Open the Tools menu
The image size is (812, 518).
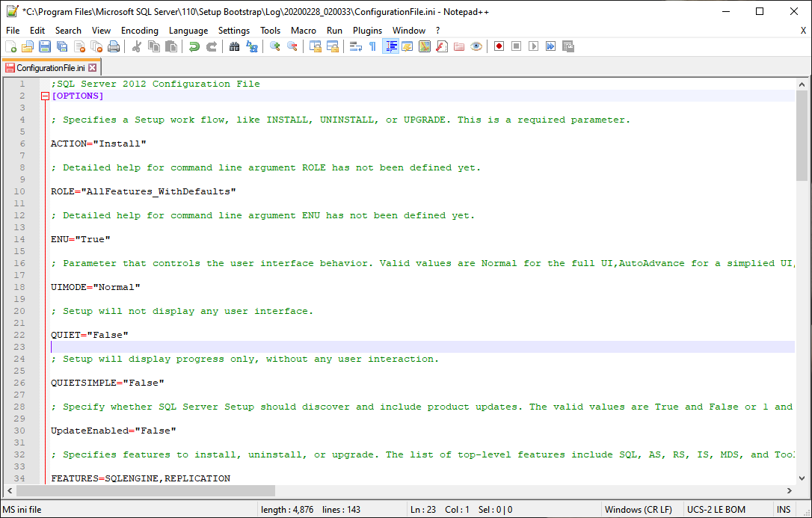271,31
